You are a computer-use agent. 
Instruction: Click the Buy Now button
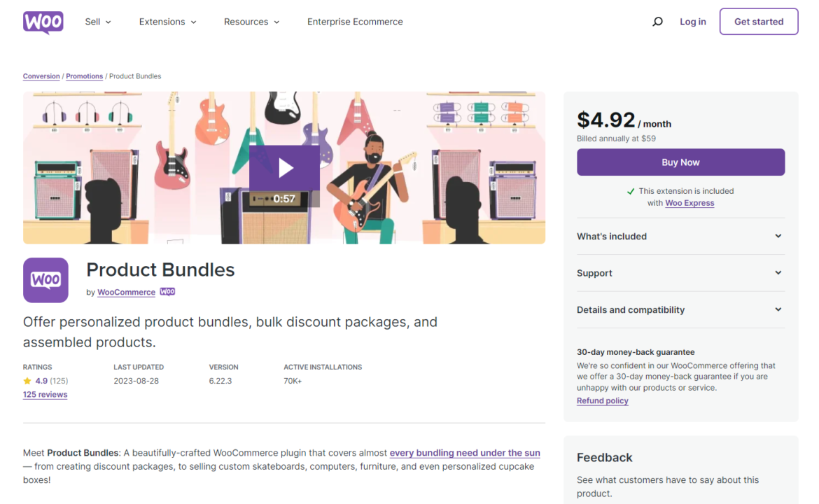680,162
